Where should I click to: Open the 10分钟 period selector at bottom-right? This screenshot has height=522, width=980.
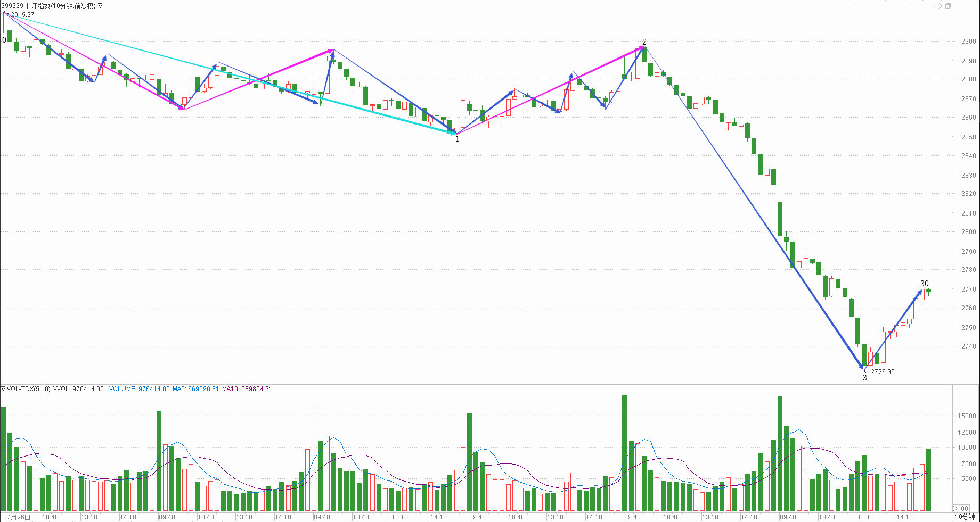click(965, 517)
